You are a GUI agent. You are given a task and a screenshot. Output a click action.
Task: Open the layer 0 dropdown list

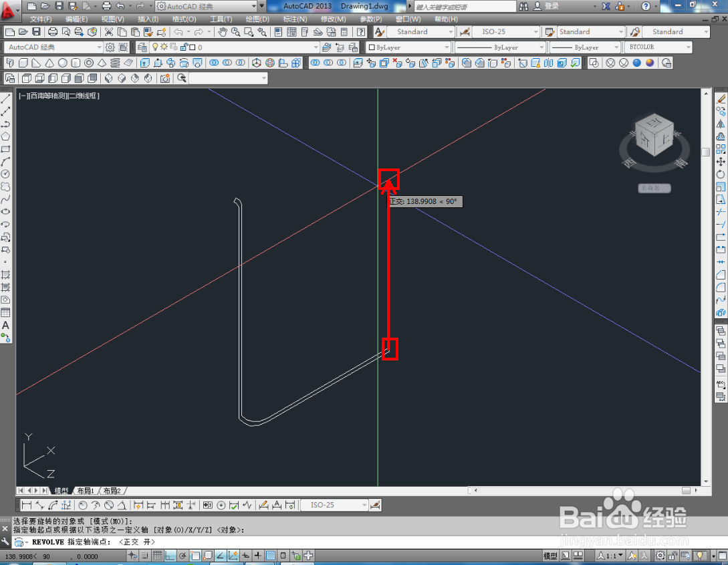coord(234,47)
